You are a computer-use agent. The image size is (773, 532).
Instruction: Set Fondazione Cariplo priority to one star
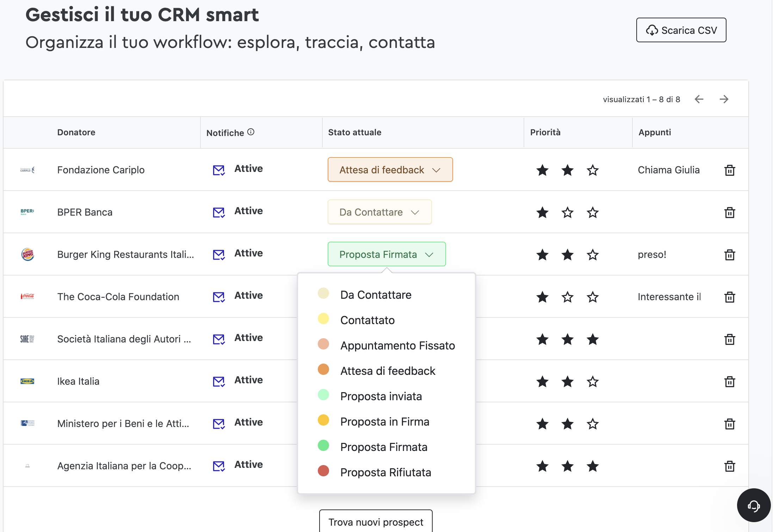point(542,170)
